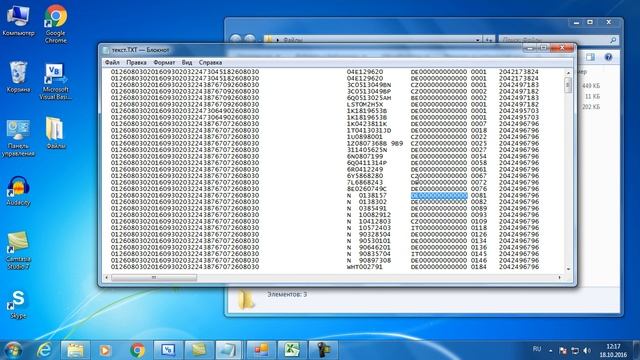Click the 202 КБ size entry in Explorer
The height and width of the screenshot is (360, 640).
click(x=591, y=107)
